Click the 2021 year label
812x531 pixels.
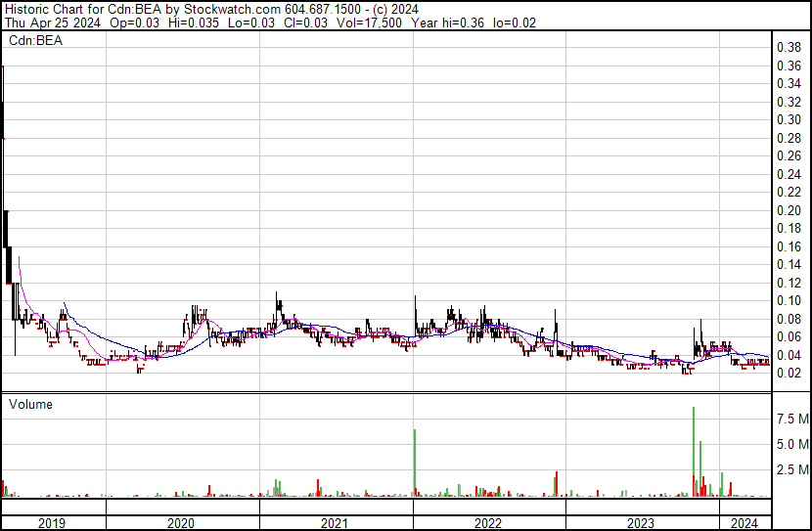pyautogui.click(x=335, y=523)
